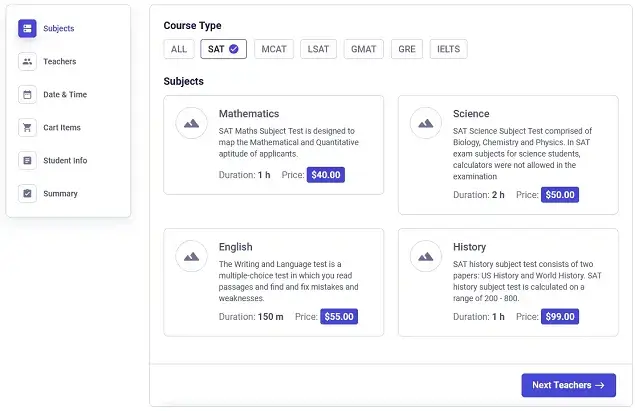Click the Mathematics subject image placeholder
Screen dimensions: 635x411
192,123
